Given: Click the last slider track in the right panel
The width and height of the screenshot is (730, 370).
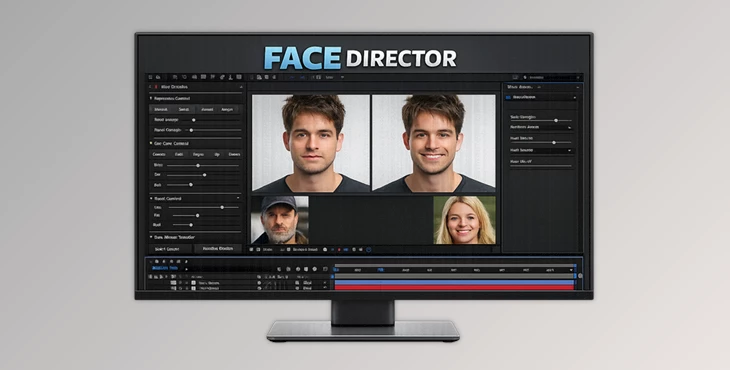Looking at the screenshot, I should 541,166.
